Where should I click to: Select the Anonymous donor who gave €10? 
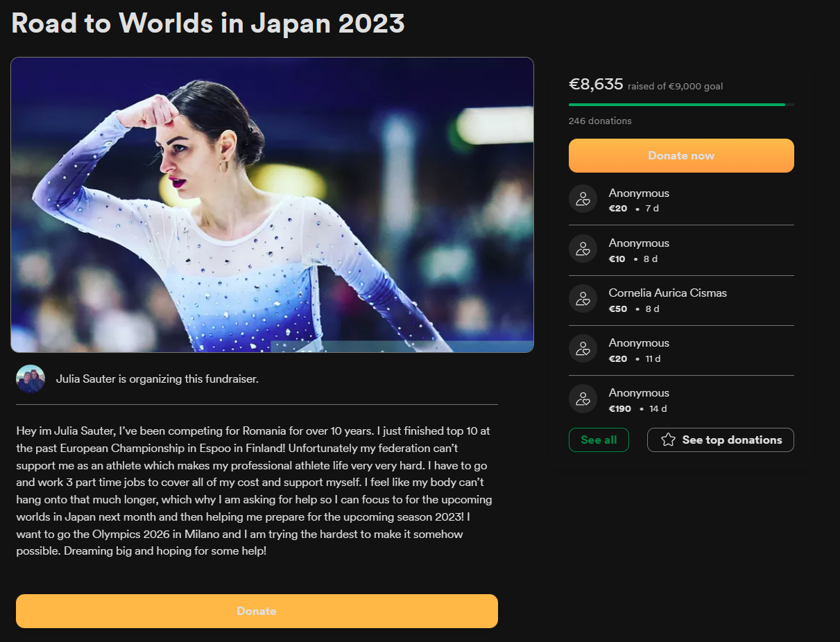(639, 243)
